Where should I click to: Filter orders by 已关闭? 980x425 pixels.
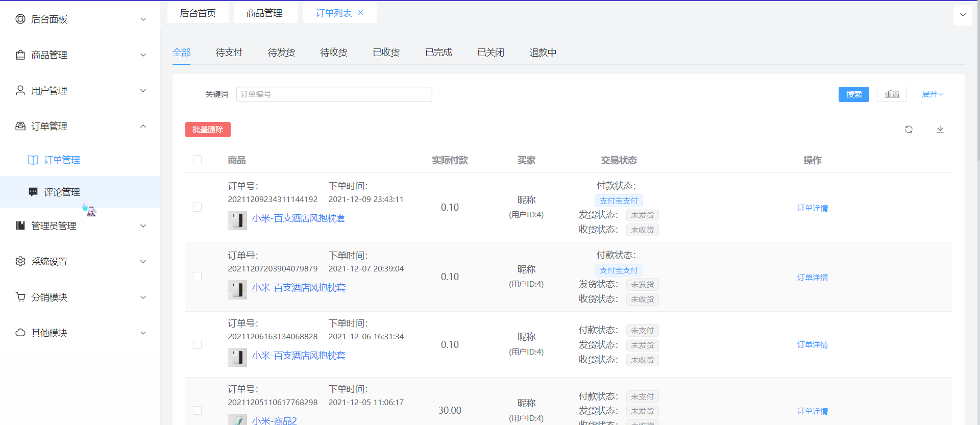tap(491, 53)
